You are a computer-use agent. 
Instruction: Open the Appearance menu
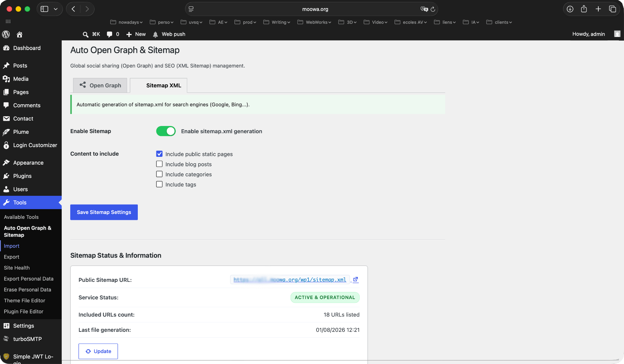pyautogui.click(x=31, y=163)
